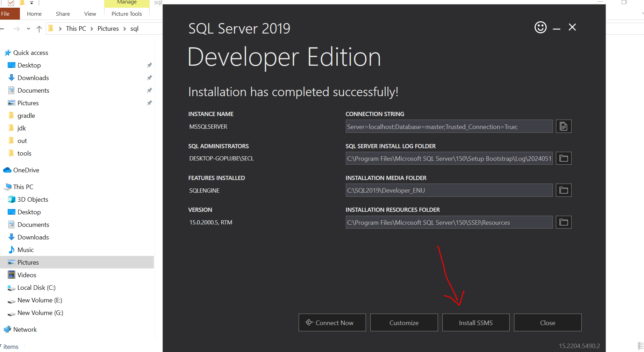Viewport: 644px width, 352px height.
Task: Open the out folder in Quick access
Action: pos(22,141)
